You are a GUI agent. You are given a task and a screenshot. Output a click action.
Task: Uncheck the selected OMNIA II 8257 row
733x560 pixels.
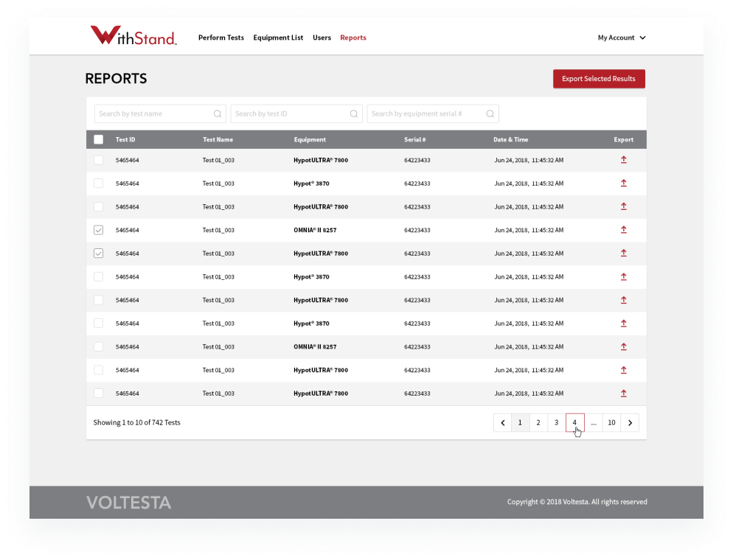pos(98,230)
